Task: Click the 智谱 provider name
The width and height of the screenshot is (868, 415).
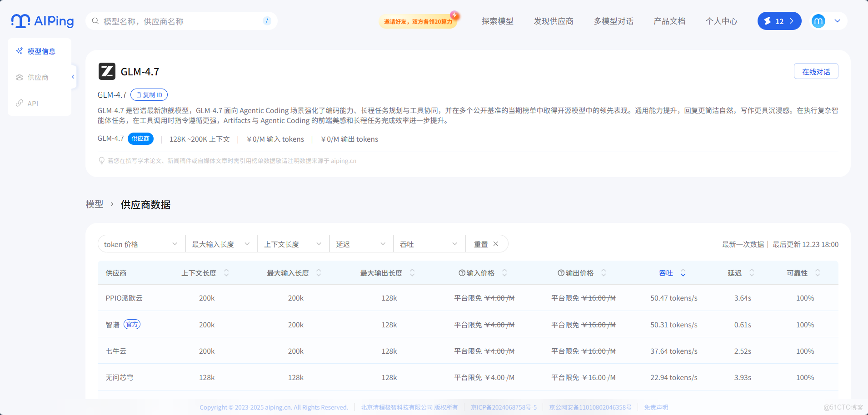Action: tap(112, 325)
